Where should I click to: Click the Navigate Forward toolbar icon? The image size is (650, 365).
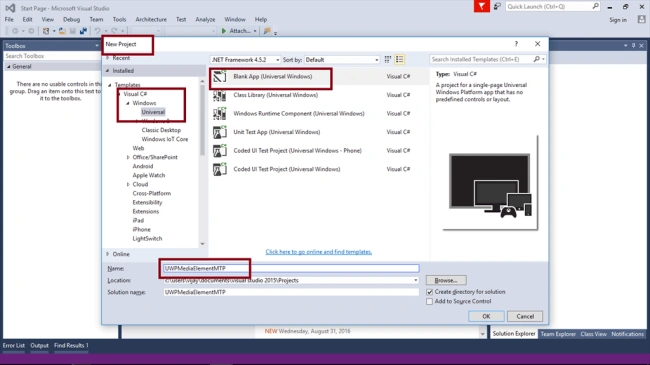(31, 31)
